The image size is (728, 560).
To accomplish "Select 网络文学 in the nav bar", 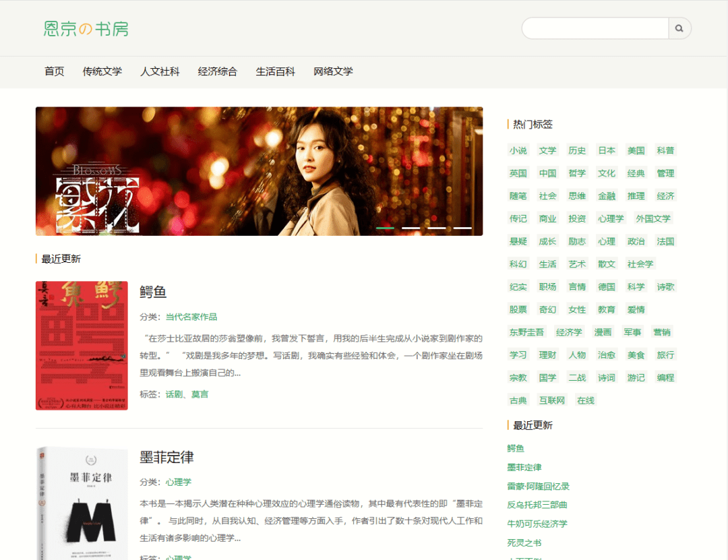I will (x=333, y=71).
